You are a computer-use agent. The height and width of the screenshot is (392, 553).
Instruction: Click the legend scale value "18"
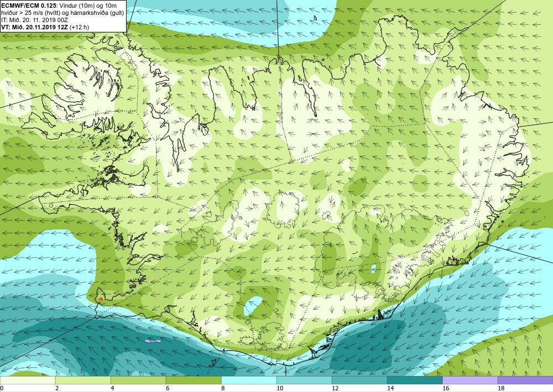coord(501,389)
